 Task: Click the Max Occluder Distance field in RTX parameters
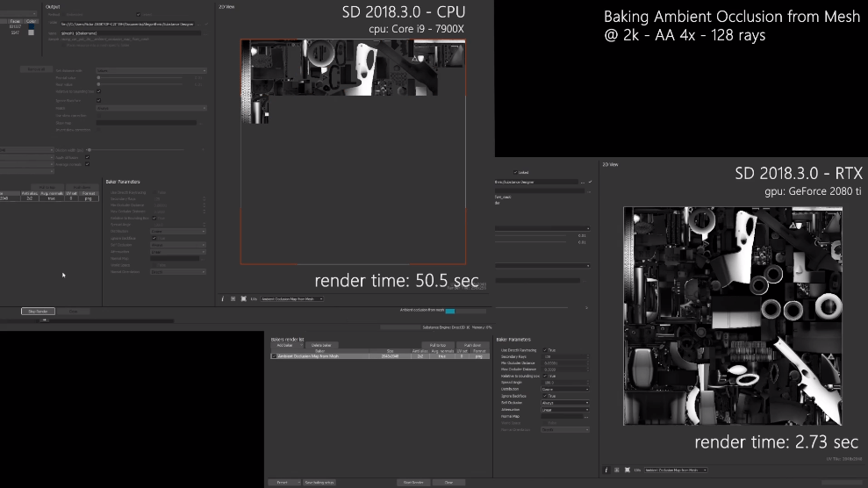(x=564, y=370)
